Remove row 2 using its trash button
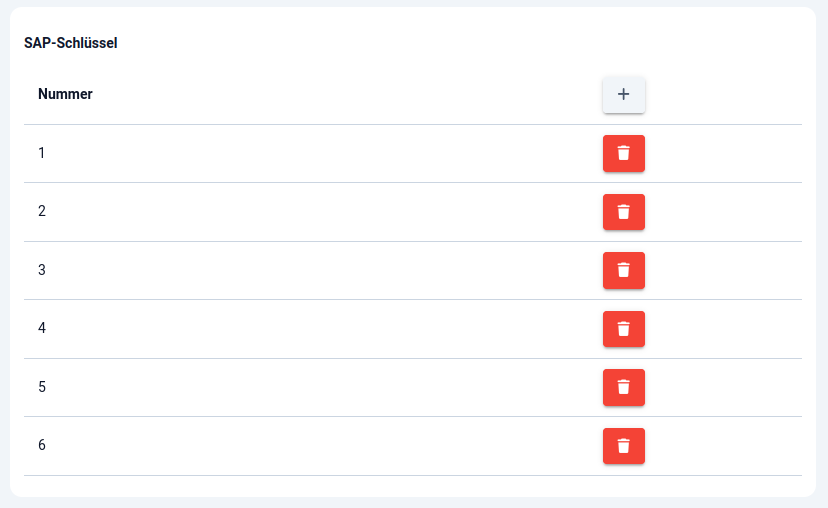828x508 pixels. [624, 212]
